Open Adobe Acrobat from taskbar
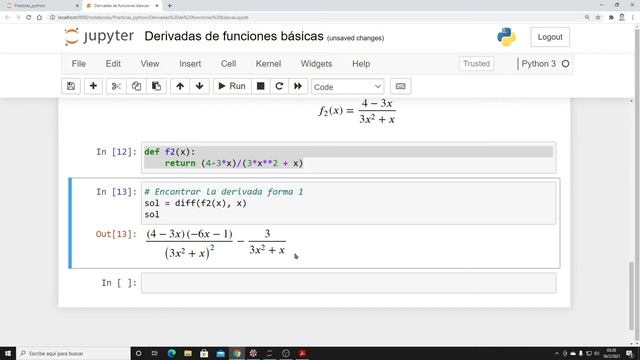This screenshot has height=360, width=640. click(x=302, y=353)
